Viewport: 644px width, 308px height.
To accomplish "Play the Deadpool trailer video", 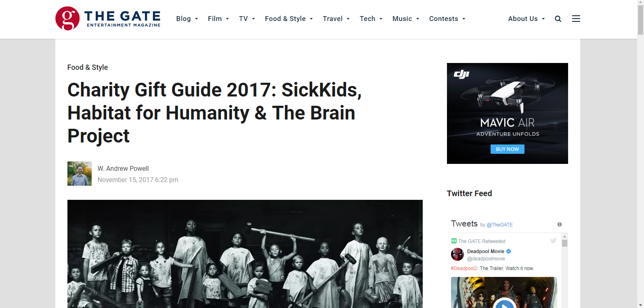I will click(504, 304).
